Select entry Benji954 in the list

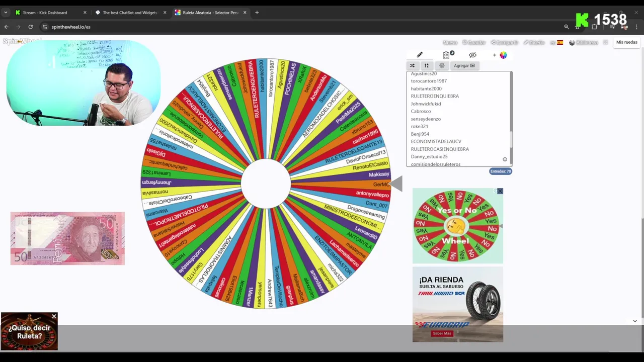click(x=420, y=134)
